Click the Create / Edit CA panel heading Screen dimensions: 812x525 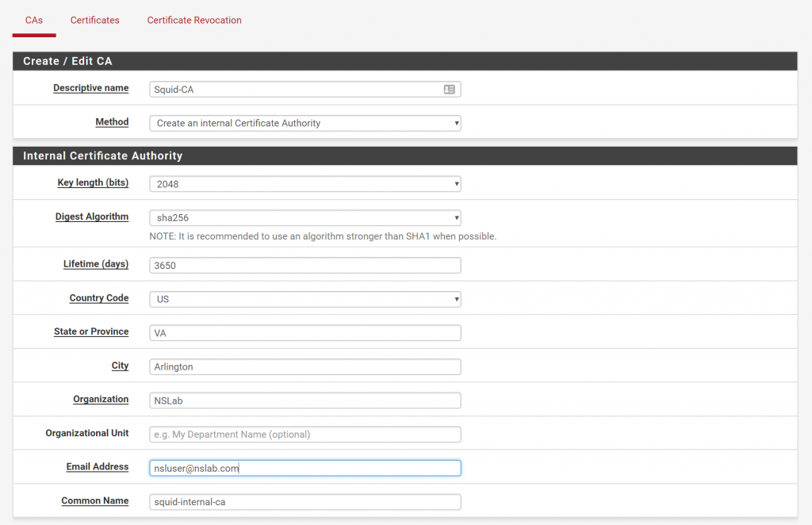(67, 61)
